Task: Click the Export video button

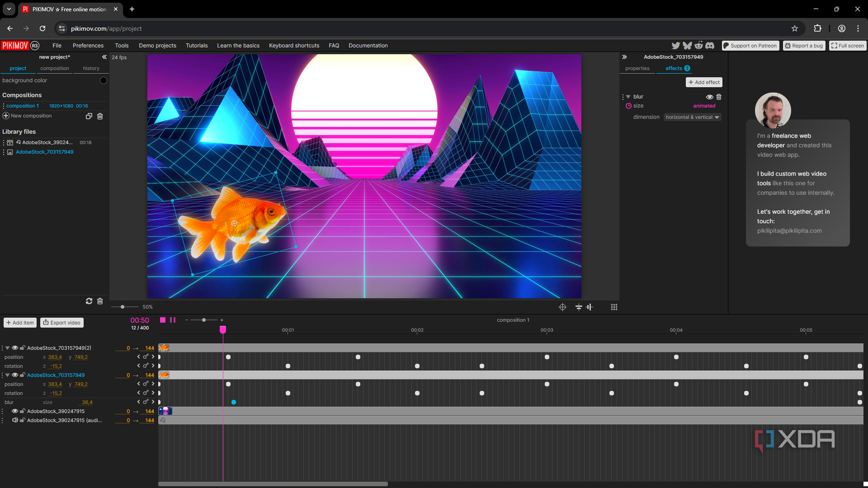Action: [x=62, y=323]
